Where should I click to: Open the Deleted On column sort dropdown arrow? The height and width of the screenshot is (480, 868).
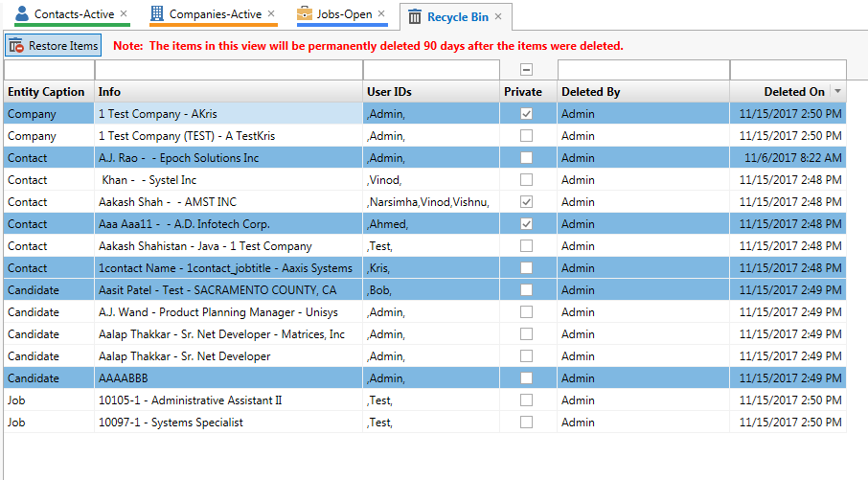coord(837,91)
